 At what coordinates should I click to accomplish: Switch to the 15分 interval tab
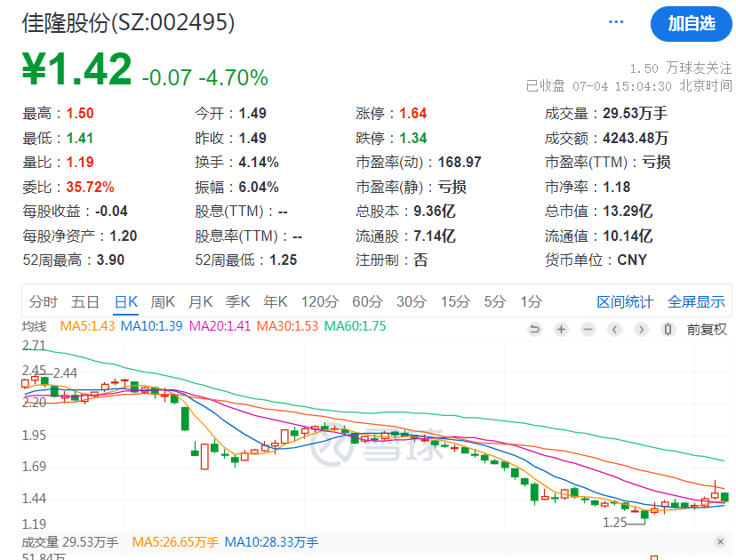click(x=455, y=301)
